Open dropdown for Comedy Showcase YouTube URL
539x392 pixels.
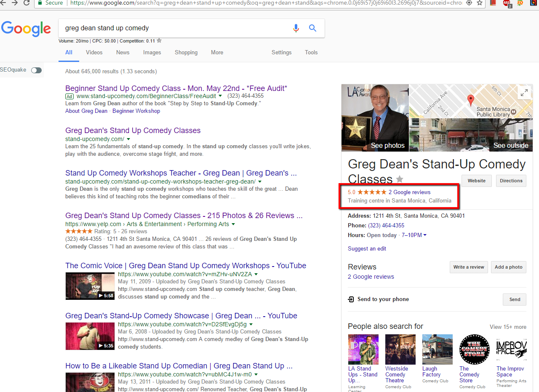point(251,324)
